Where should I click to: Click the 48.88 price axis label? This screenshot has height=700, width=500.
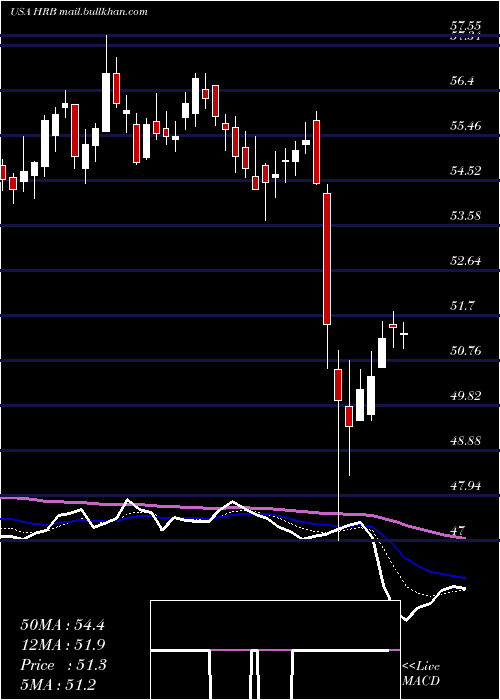465,441
